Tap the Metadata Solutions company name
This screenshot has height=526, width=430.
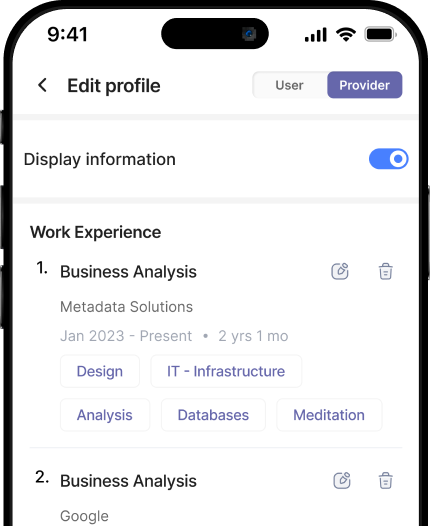(126, 307)
